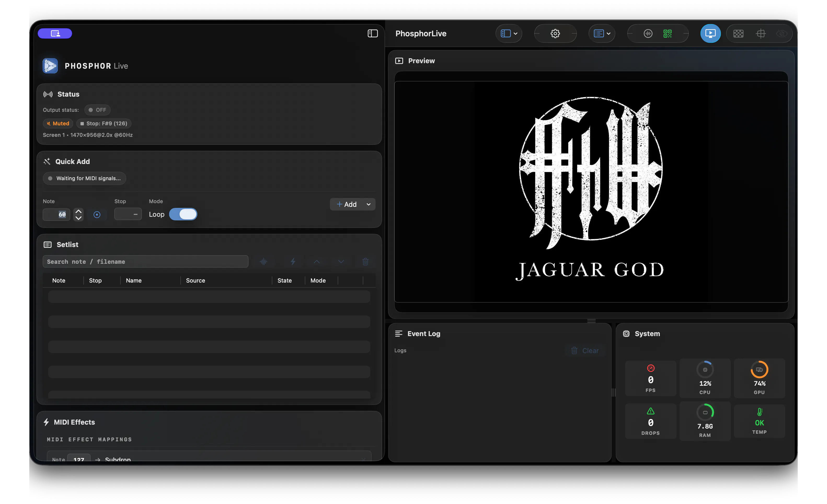The height and width of the screenshot is (504, 827).
Task: Open settings with the gear icon
Action: point(555,33)
